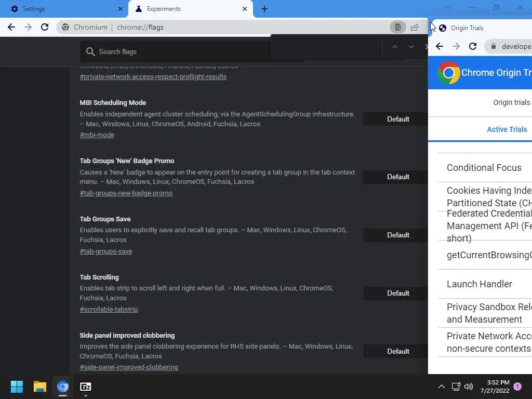
Task: Open File Explorer from the taskbar
Action: (x=39, y=387)
